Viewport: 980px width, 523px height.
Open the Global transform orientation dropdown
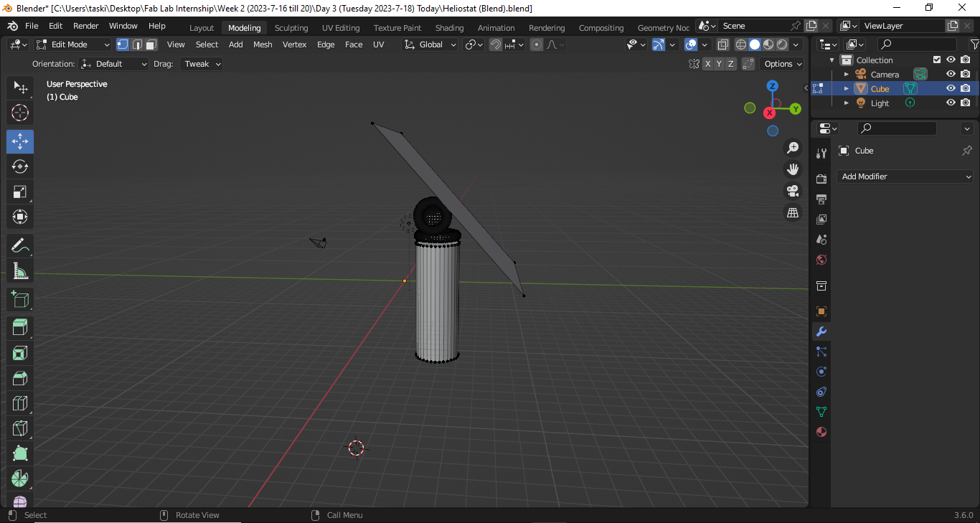point(430,44)
